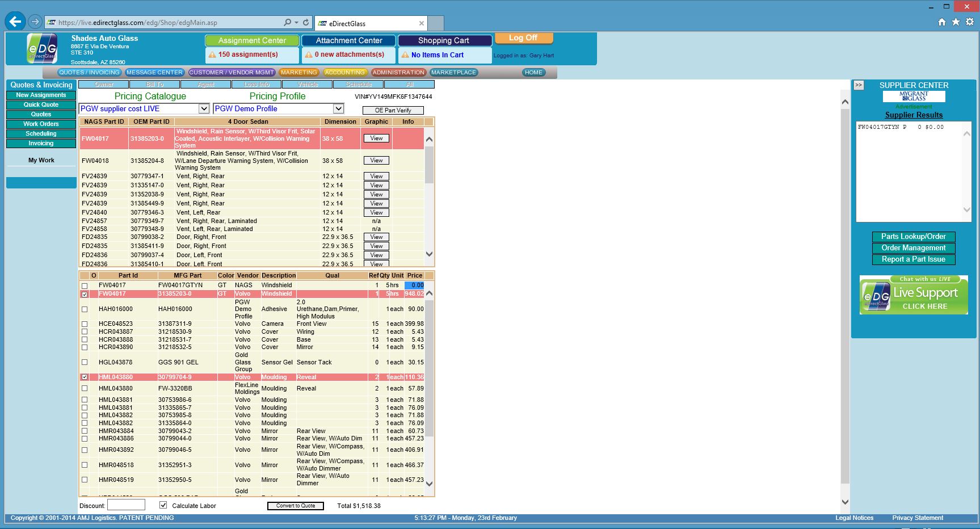This screenshot has width=980, height=529.
Task: Click the Supplier Results box scroll-down arrow
Action: (x=967, y=209)
